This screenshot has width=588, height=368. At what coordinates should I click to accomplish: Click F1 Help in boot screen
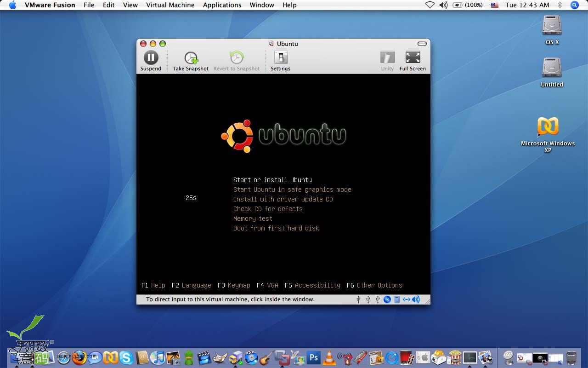pos(153,285)
